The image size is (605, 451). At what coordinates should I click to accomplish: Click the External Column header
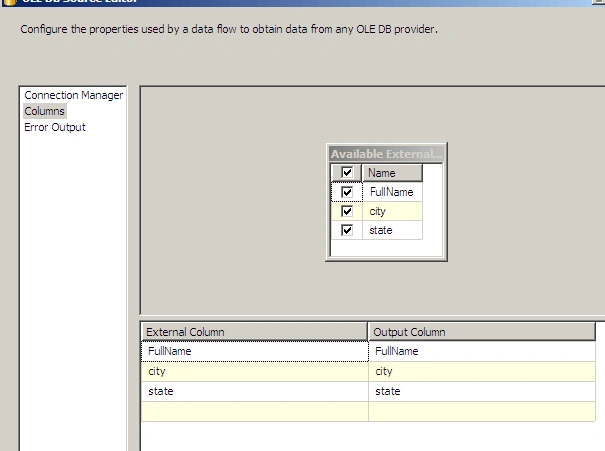(x=255, y=332)
